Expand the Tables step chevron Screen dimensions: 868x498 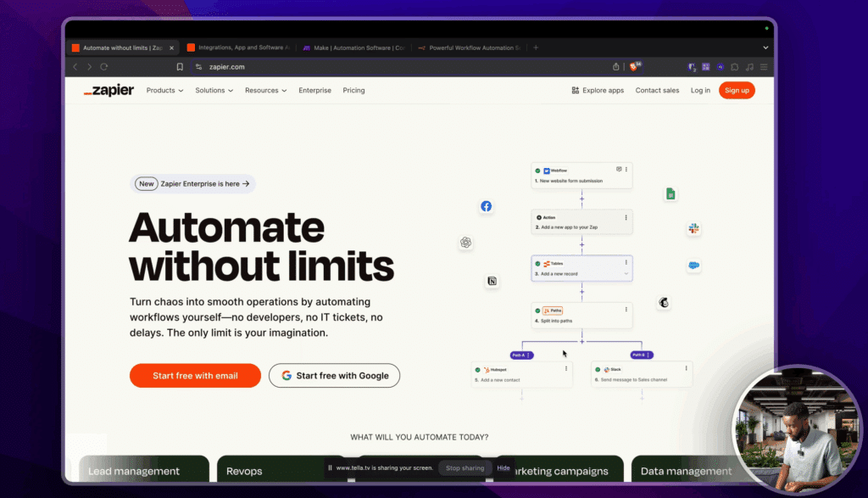point(626,274)
